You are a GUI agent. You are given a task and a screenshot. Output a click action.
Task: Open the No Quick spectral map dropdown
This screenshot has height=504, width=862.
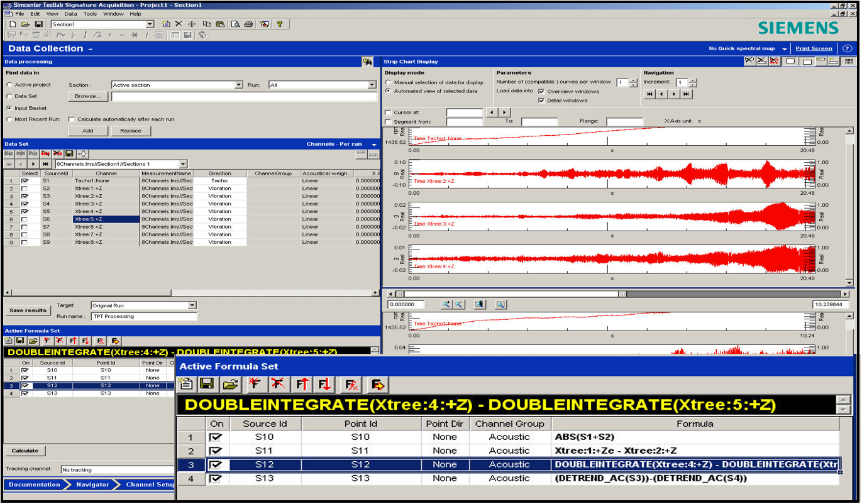pyautogui.click(x=784, y=49)
